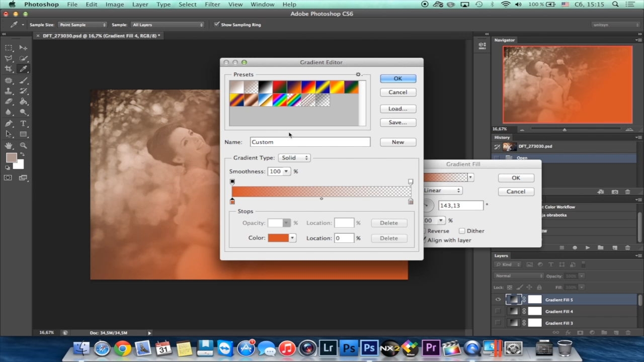
Task: Select the Crop tool
Action: coord(9,69)
